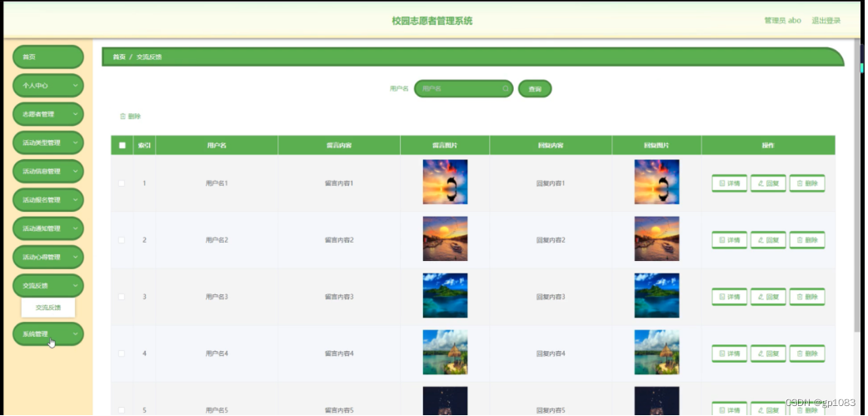Expand the 活动通知管理 sidebar menu
Screen dimensions: 868x416
coord(48,228)
